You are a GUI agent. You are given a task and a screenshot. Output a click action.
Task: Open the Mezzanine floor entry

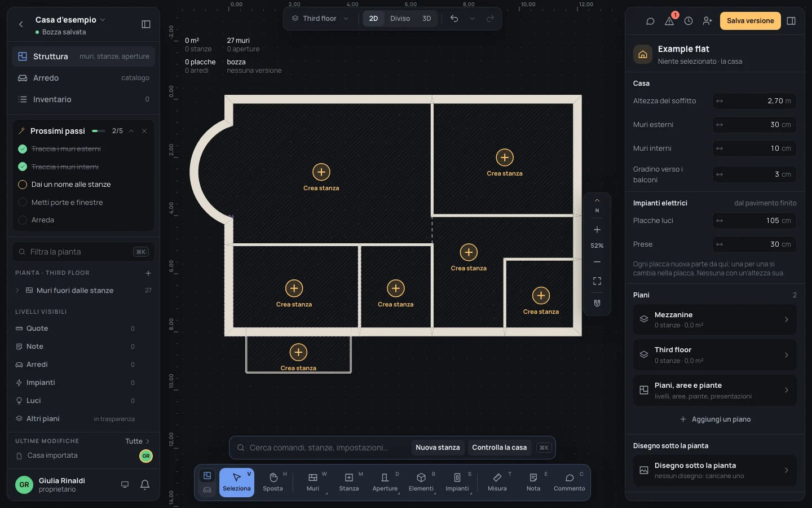tap(714, 319)
